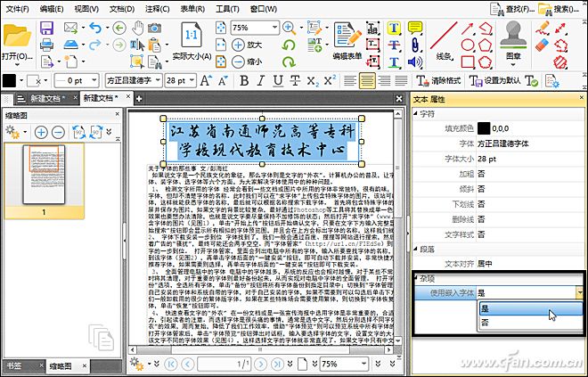Toggle italic formatting
The width and height of the screenshot is (588, 377).
point(261,80)
